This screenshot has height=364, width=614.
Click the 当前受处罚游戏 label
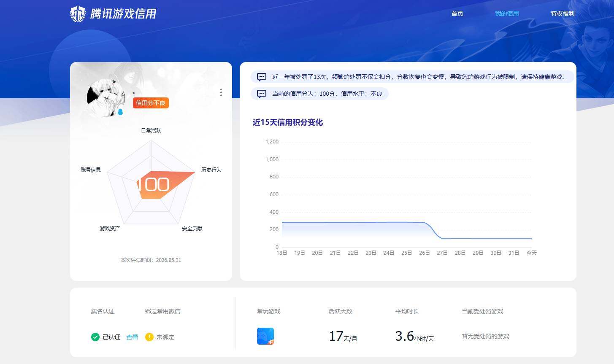[x=482, y=311]
